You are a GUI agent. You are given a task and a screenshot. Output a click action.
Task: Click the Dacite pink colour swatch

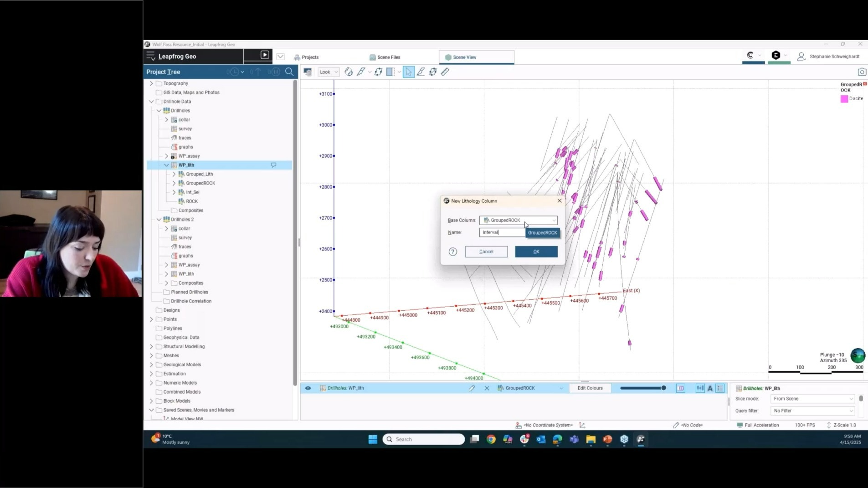click(844, 99)
